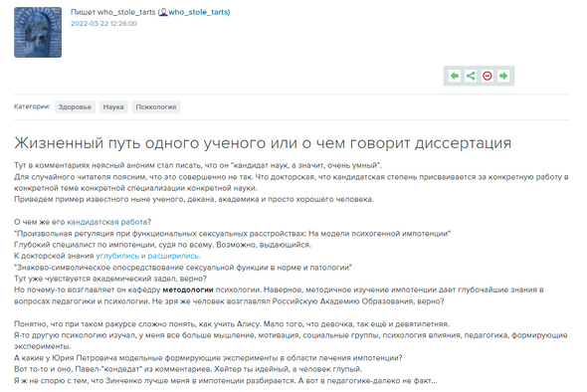Click the bold word 'методологии'
The height and width of the screenshot is (392, 587).
[x=188, y=290]
